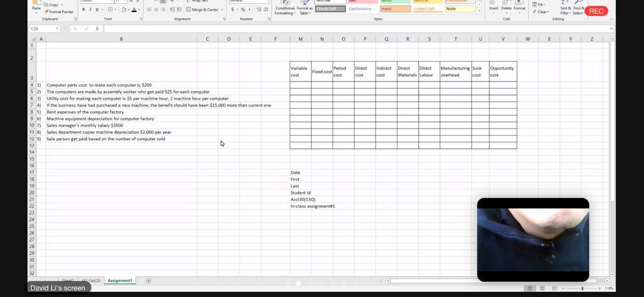Open the Clear dropdown
This screenshot has height=297, width=644.
pos(540,12)
